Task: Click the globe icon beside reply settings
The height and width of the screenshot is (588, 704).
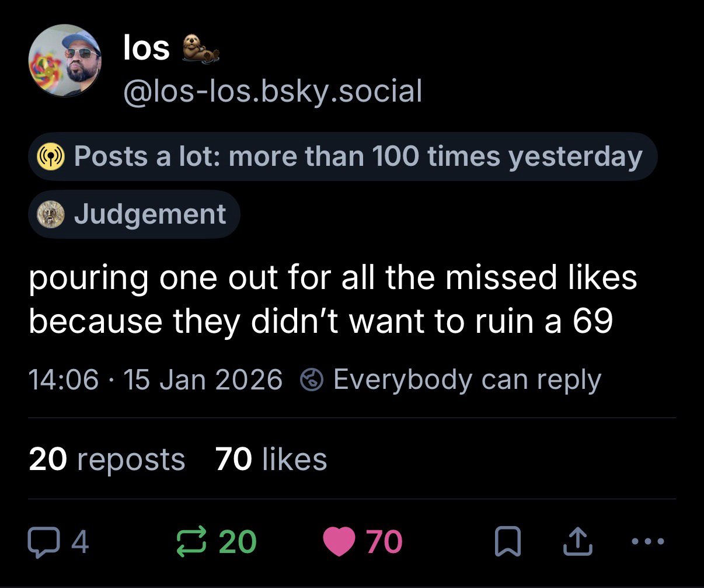Action: point(311,380)
